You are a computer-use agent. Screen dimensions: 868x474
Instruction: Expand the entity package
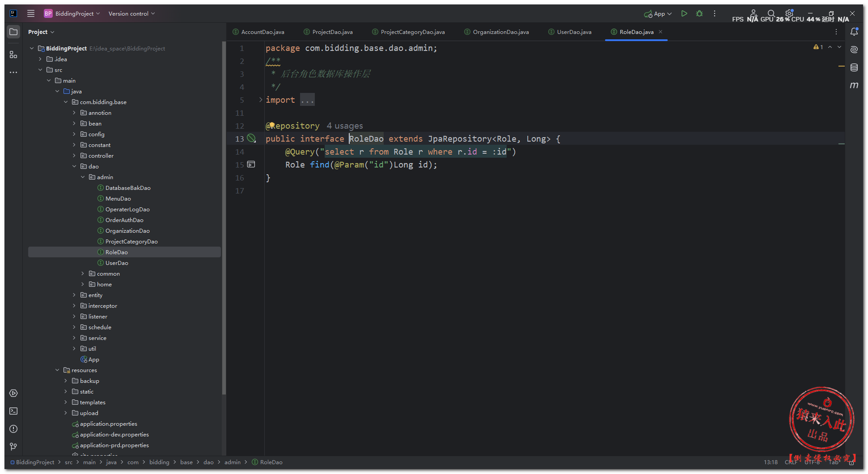74,295
